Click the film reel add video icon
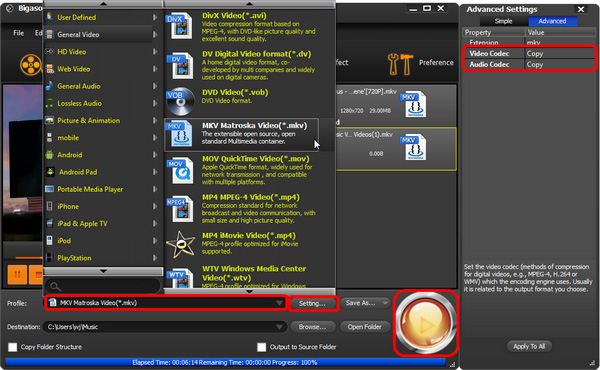600x370 pixels. (31, 65)
